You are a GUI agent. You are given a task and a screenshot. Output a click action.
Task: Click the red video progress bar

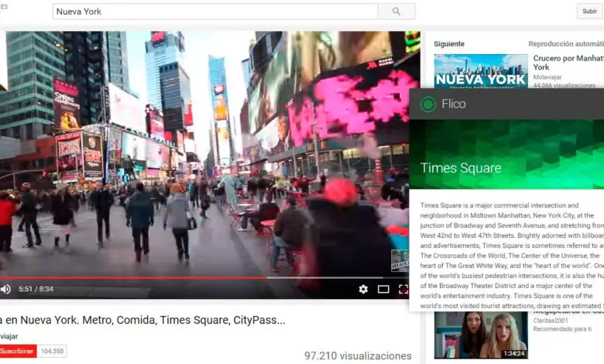point(133,277)
